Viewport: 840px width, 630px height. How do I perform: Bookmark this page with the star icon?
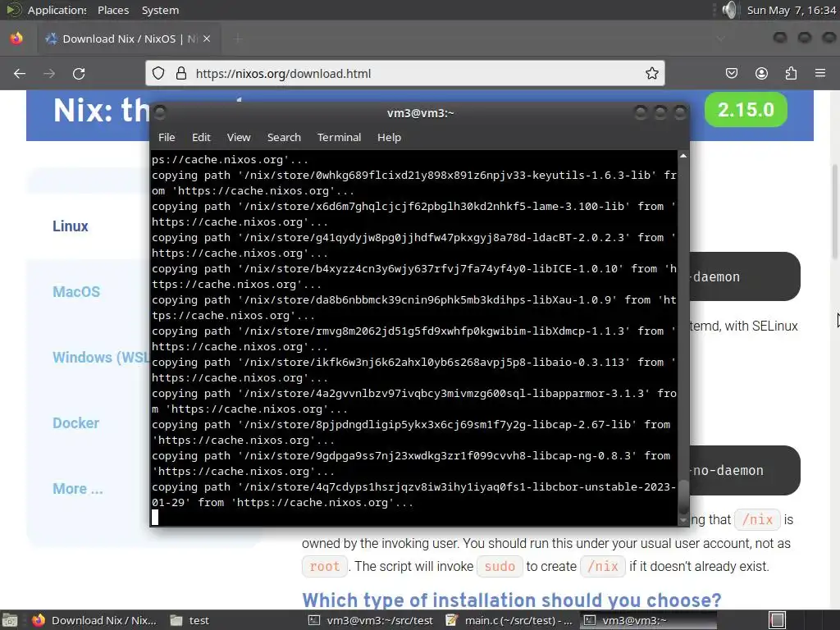651,73
